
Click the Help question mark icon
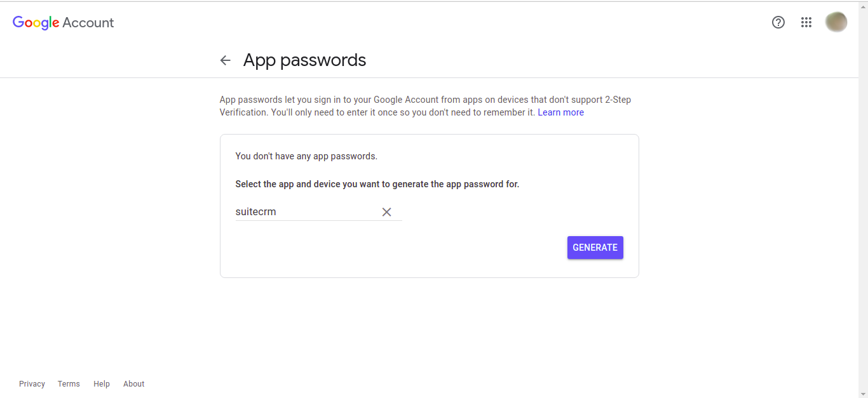[x=778, y=22]
